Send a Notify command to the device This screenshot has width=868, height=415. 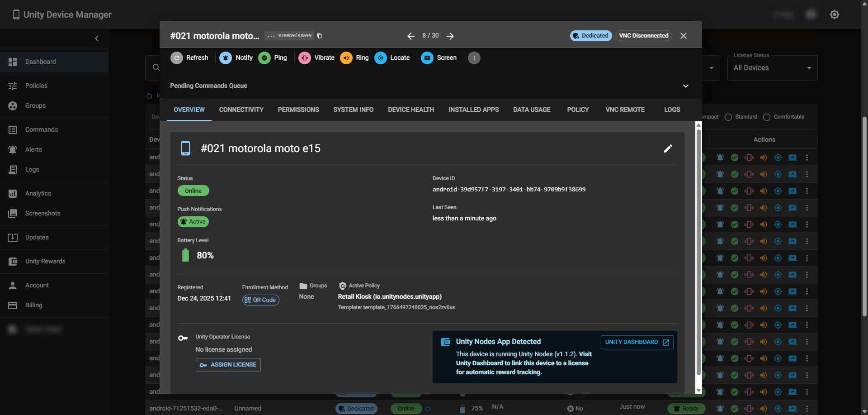[x=236, y=58]
